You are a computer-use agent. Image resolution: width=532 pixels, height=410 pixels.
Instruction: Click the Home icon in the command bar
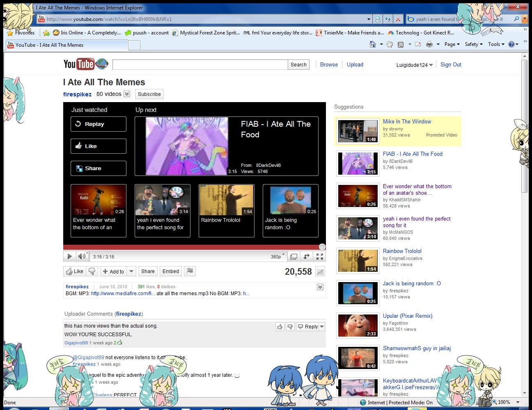373,44
